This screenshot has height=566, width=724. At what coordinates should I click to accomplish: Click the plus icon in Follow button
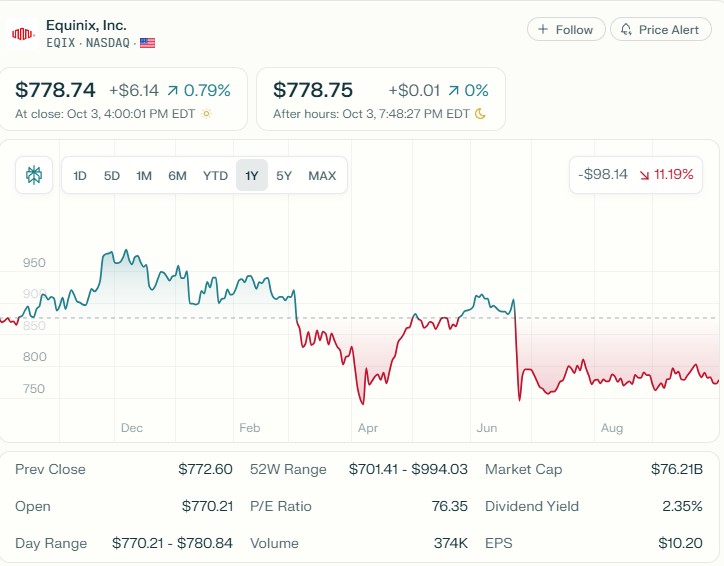coord(543,30)
